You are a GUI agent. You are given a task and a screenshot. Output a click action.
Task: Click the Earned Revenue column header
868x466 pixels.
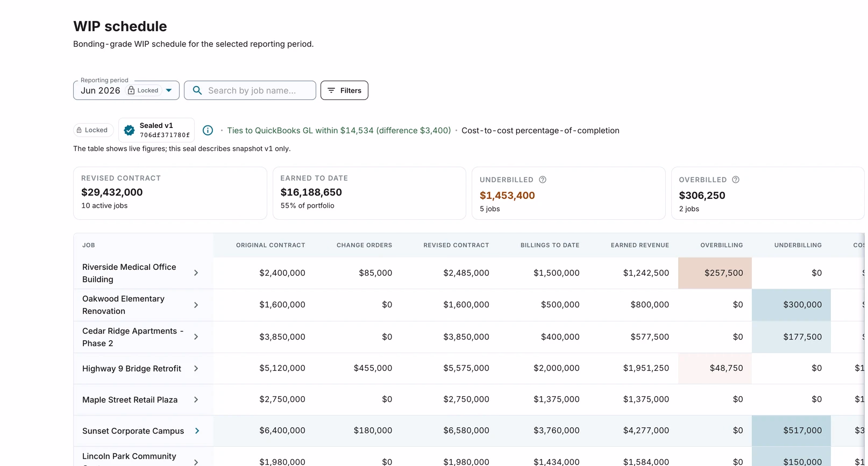coord(640,245)
